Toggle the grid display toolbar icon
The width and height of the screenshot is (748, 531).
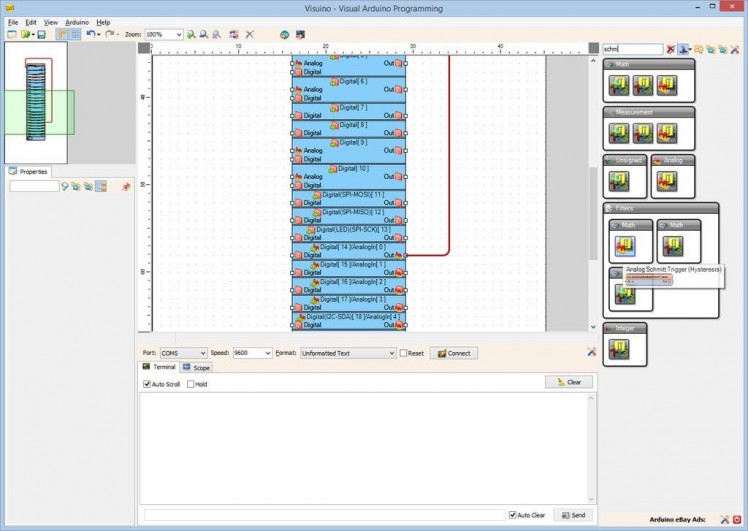pos(75,34)
